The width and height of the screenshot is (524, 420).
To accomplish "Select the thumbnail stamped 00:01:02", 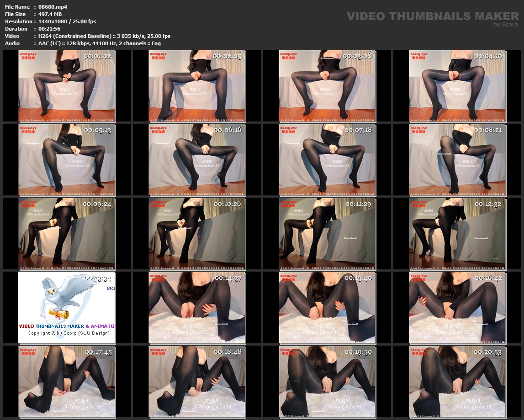I will (67, 86).
